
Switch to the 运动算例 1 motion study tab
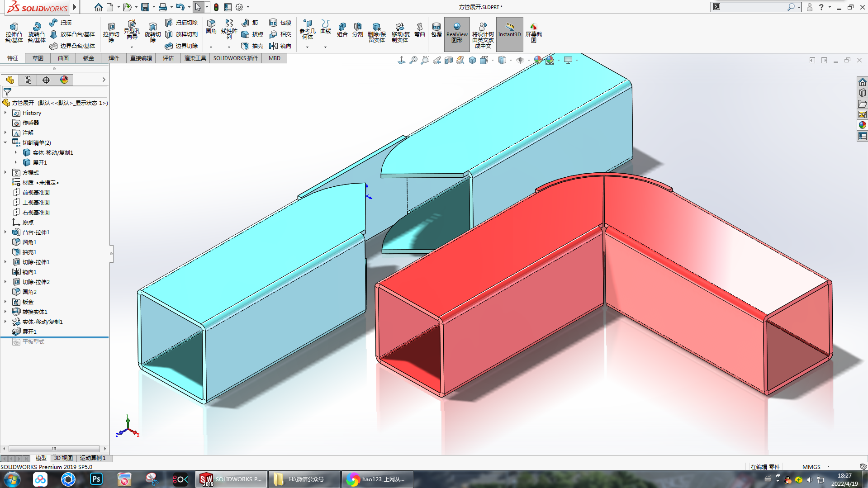point(93,458)
